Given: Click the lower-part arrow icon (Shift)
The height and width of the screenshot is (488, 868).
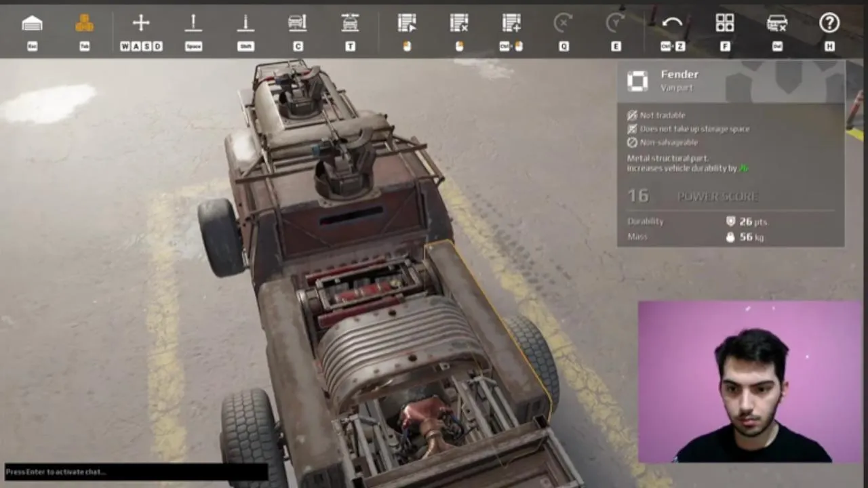Looking at the screenshot, I should (245, 23).
